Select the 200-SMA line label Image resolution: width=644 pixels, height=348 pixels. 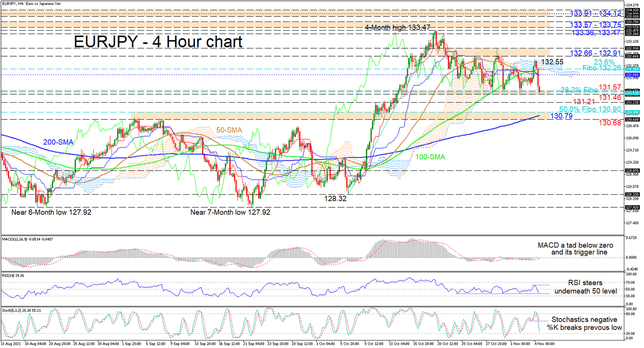point(58,142)
